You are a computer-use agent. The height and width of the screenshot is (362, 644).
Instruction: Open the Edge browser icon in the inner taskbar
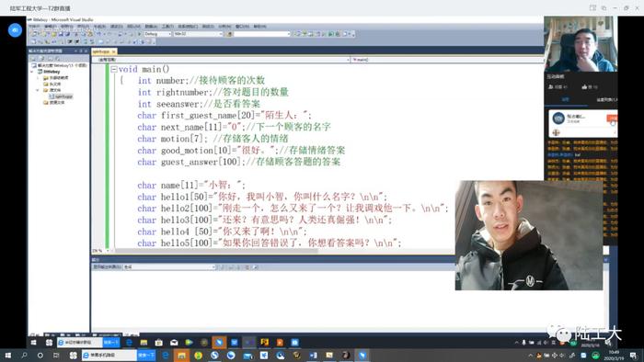pyautogui.click(x=130, y=343)
